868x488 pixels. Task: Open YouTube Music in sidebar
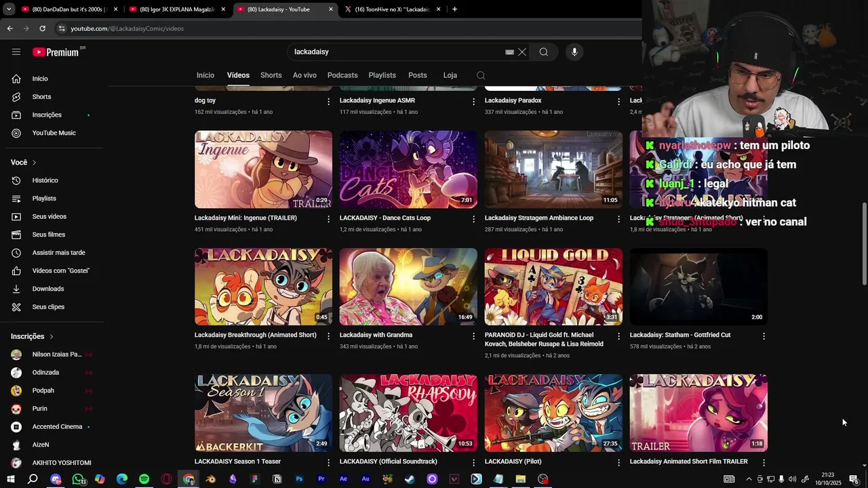click(54, 133)
